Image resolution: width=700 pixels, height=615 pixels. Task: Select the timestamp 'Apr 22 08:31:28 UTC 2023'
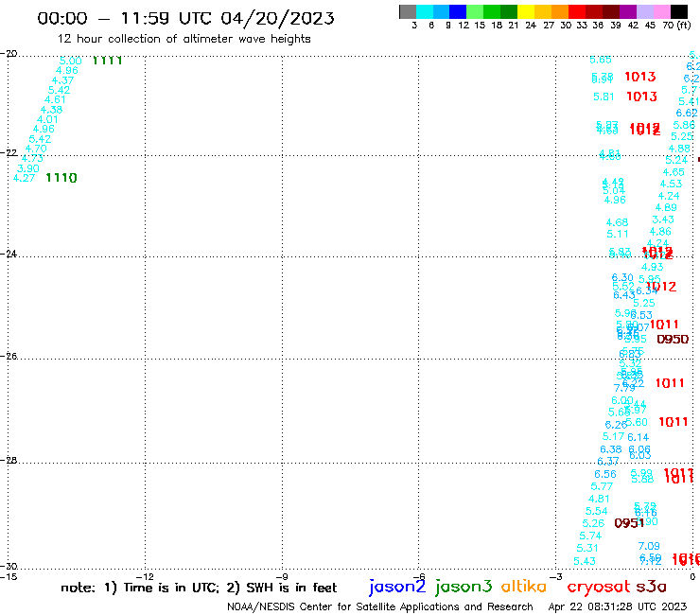618,606
